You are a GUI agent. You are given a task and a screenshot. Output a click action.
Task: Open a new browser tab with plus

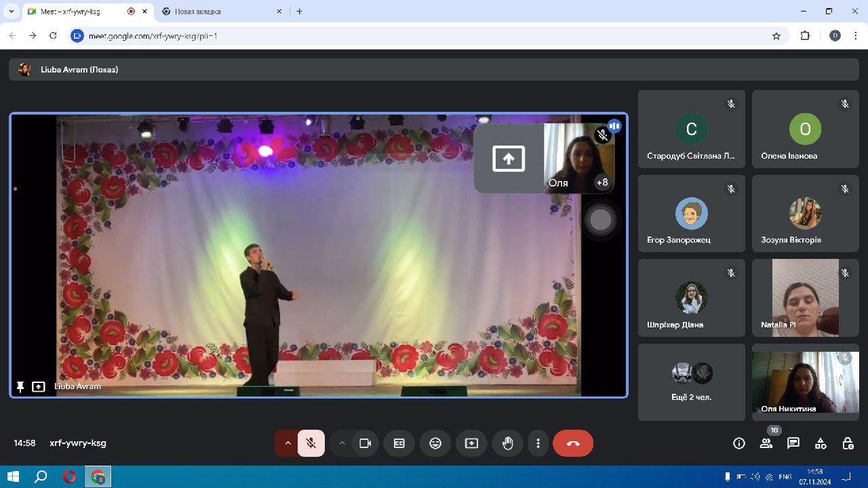[x=299, y=12]
